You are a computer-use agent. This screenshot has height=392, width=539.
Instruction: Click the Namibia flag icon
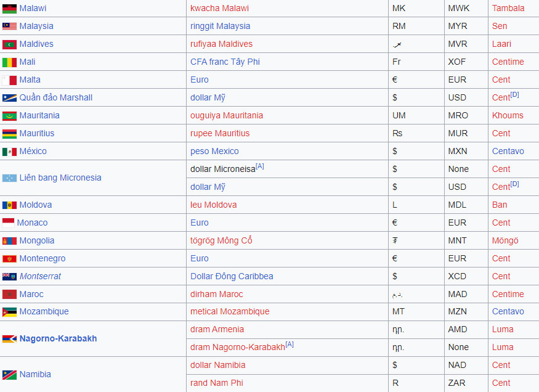(x=9, y=375)
